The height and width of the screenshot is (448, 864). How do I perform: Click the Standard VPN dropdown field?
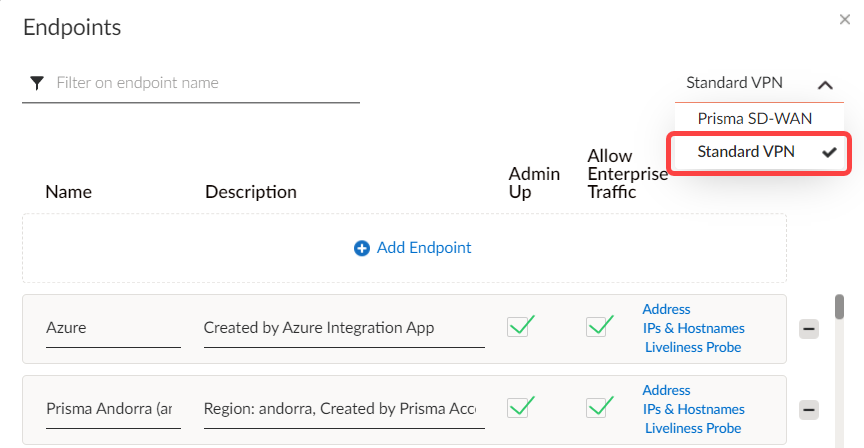[x=735, y=83]
